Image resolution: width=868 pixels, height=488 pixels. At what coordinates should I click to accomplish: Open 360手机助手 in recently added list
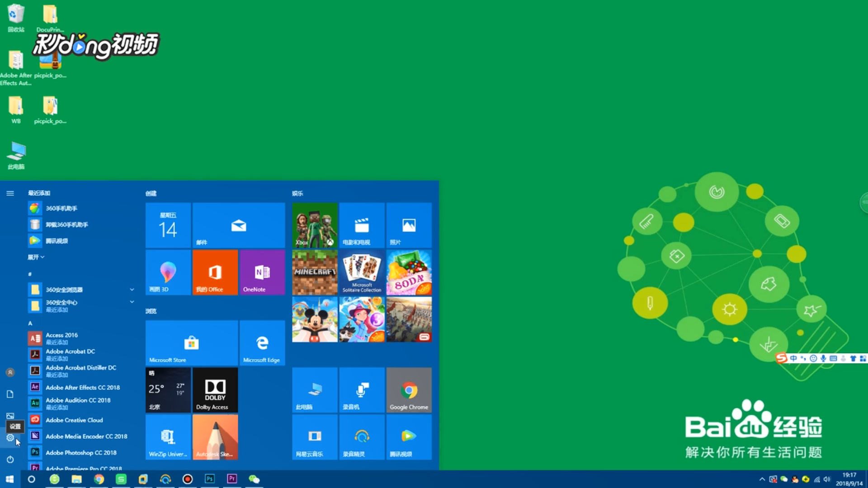tap(81, 208)
